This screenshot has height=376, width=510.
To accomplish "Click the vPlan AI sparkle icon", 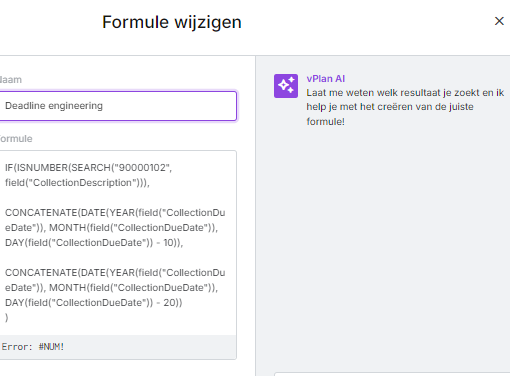I will coord(286,86).
